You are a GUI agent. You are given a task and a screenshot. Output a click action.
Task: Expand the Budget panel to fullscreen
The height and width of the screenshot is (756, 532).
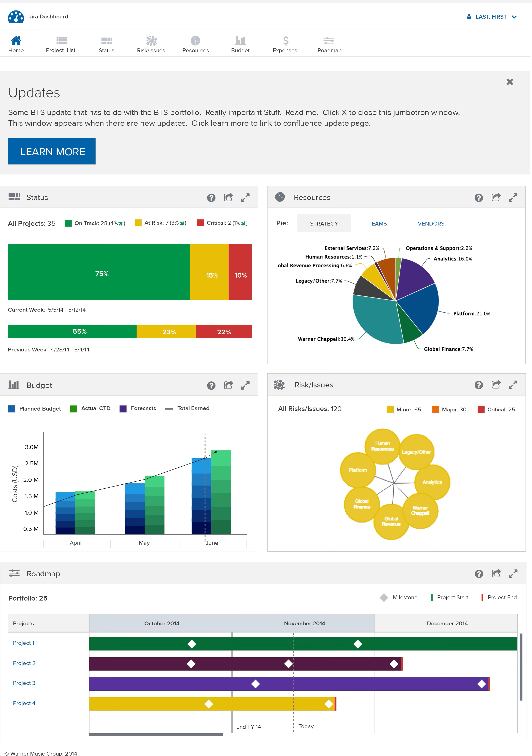point(245,385)
